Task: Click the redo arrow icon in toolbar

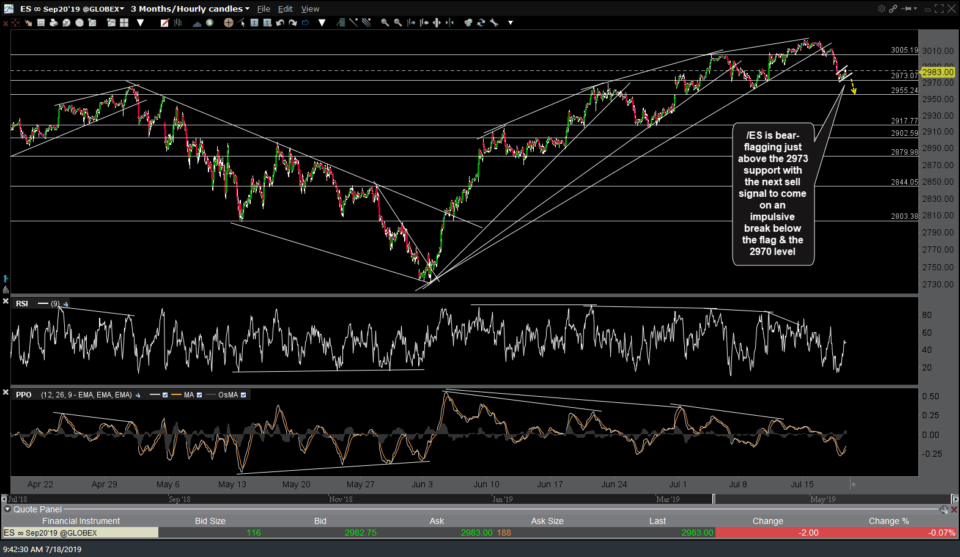Action: point(293,23)
